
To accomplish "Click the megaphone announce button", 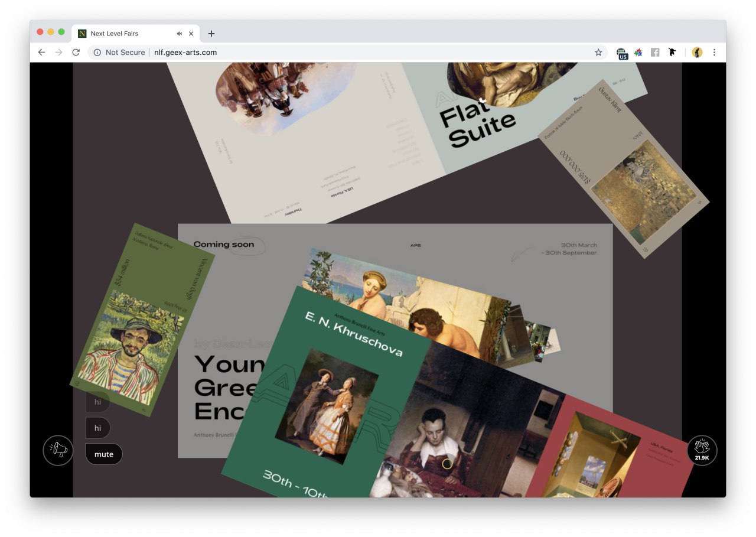I will point(58,450).
